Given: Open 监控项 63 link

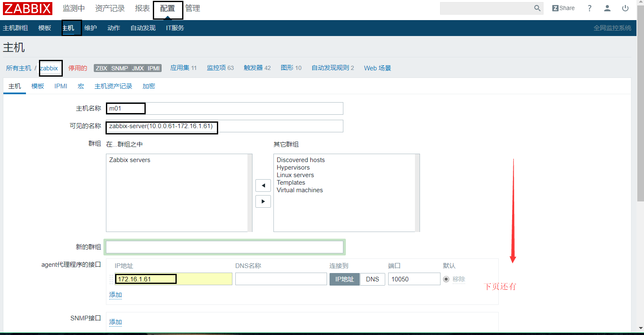Looking at the screenshot, I should click(220, 68).
